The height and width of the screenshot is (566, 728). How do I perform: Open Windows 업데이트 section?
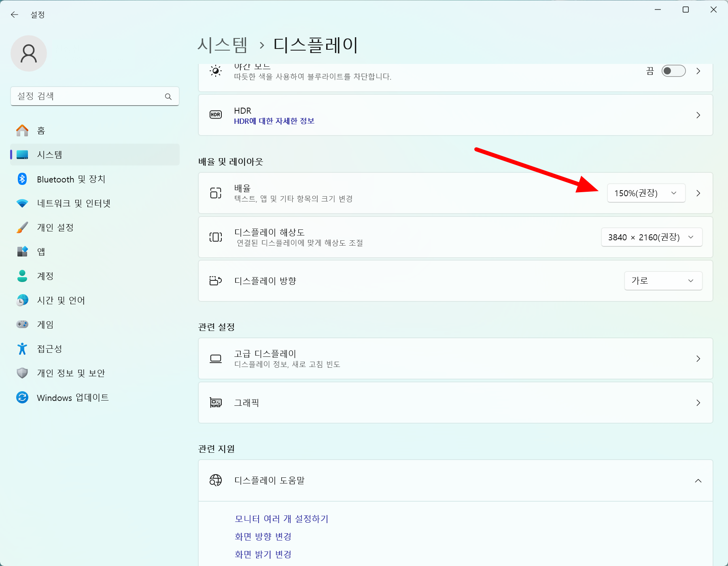95,397
